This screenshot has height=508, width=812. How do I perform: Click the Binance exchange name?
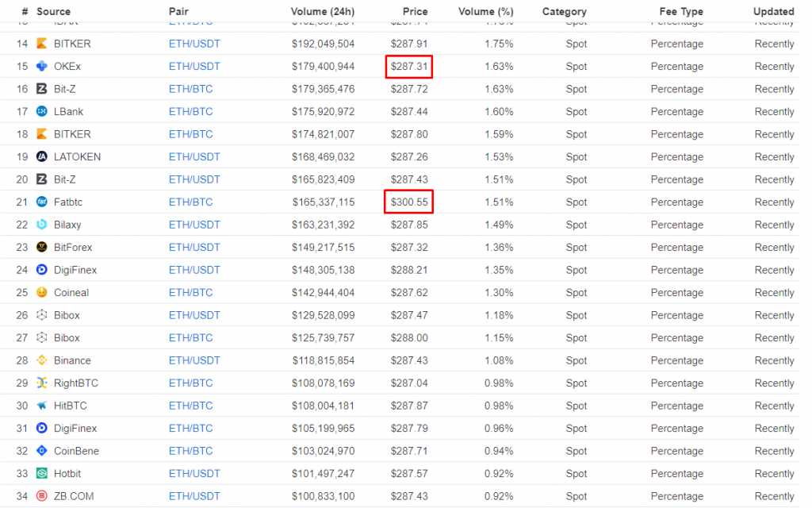click(x=72, y=360)
